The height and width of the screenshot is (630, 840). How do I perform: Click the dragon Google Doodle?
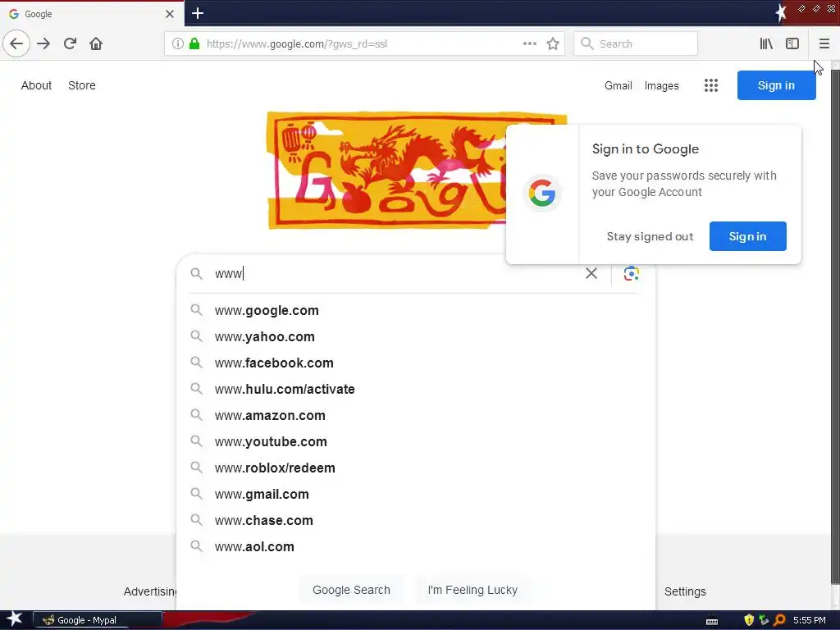click(387, 171)
